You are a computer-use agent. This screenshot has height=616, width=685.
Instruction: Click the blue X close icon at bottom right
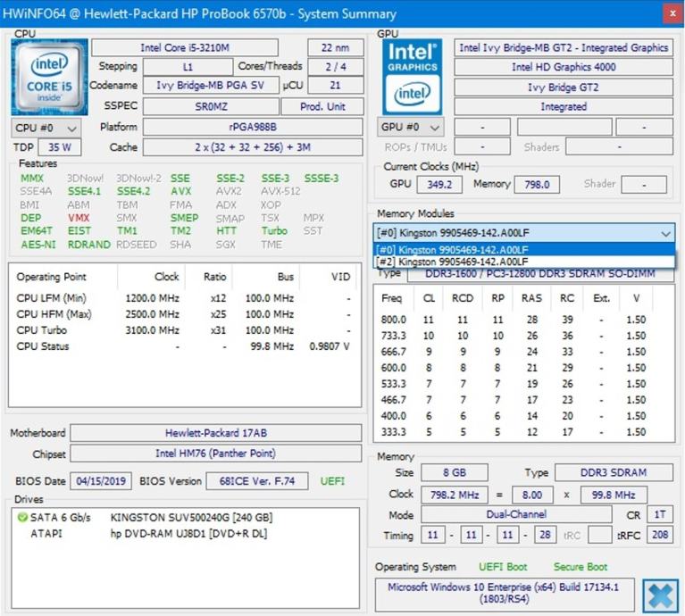[660, 595]
